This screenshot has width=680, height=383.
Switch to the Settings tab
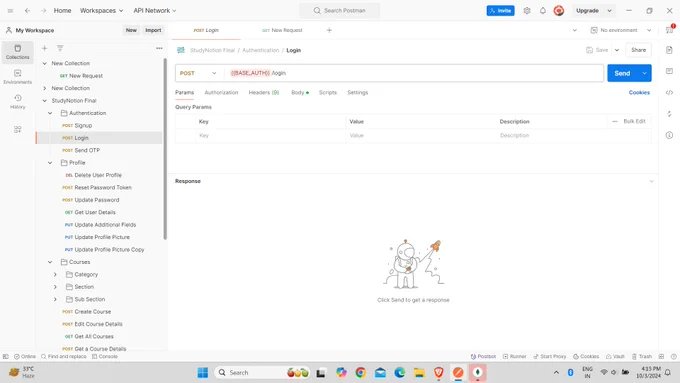pos(357,92)
